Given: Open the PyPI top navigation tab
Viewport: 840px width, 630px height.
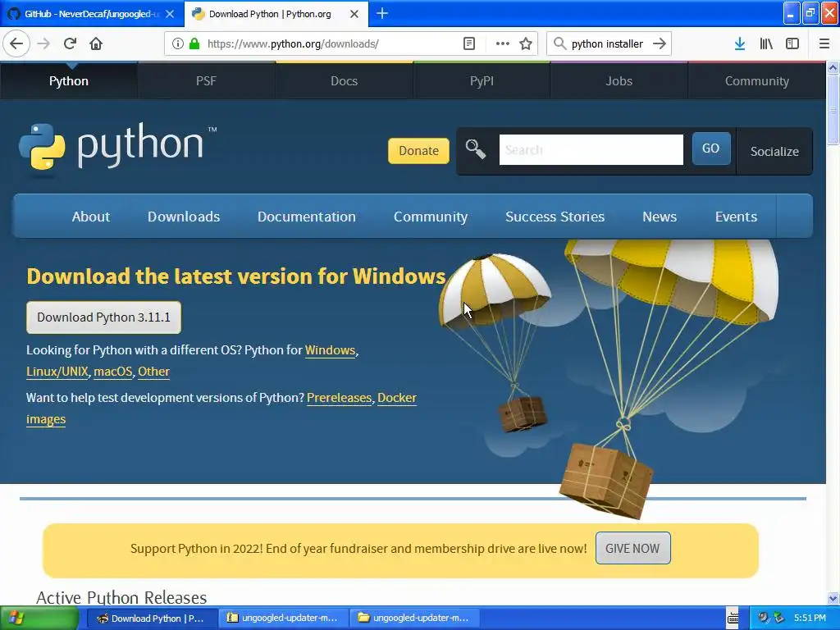Looking at the screenshot, I should (x=482, y=81).
